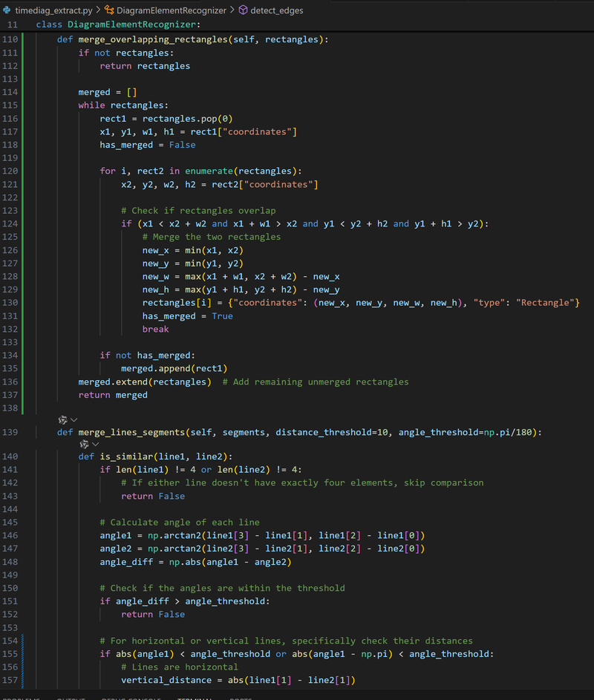Open the detect_edges breadcrumb
Viewport: 594px width, 700px height.
click(x=276, y=10)
